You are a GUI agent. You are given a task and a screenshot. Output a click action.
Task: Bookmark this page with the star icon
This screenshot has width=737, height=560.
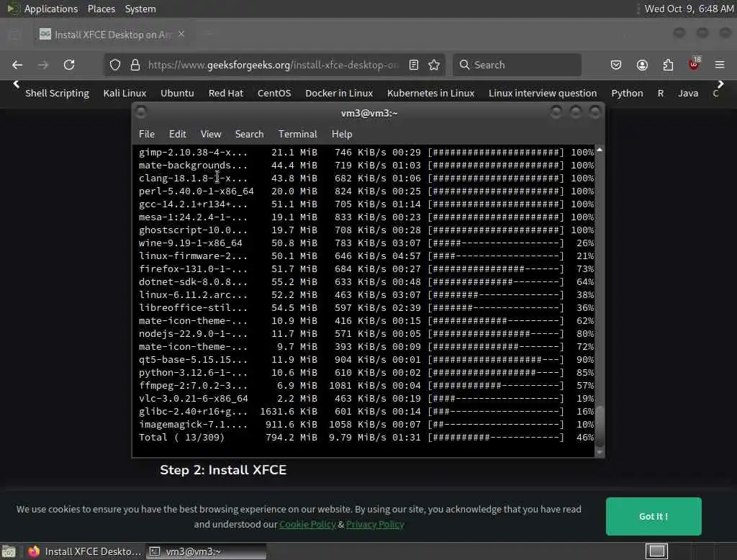[434, 65]
